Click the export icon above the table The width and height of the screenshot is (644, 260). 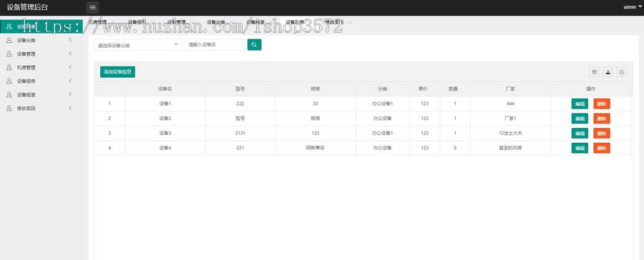coord(608,72)
